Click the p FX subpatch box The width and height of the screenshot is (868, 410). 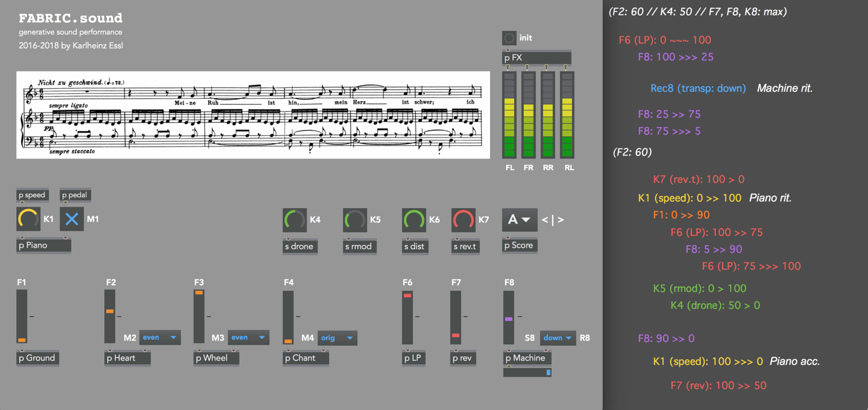(536, 58)
